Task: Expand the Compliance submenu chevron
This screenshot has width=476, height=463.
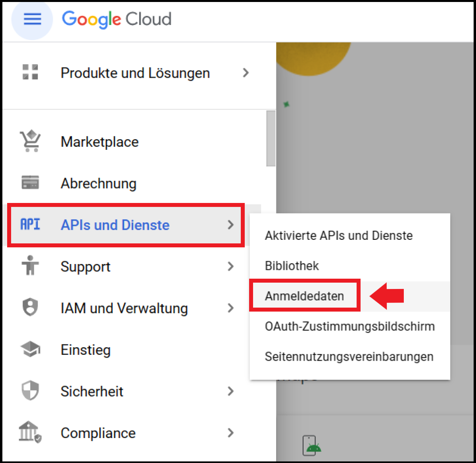Action: (x=231, y=433)
